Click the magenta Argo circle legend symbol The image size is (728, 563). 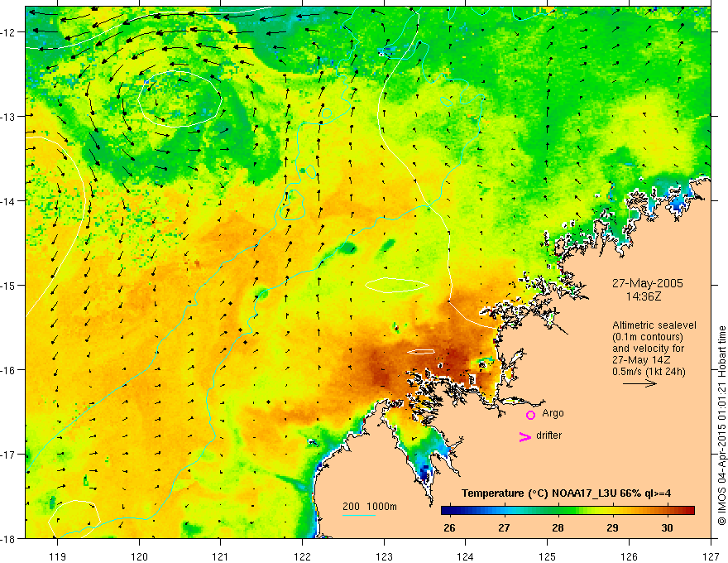(x=530, y=415)
